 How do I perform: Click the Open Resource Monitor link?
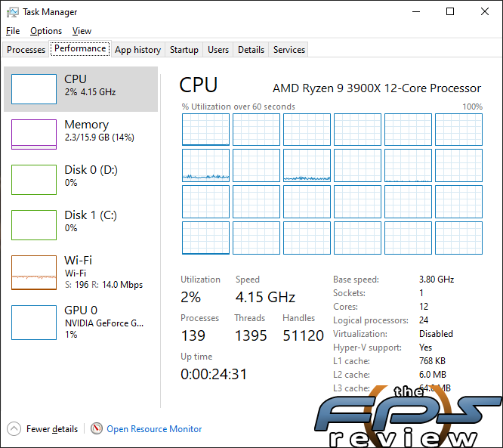pos(154,429)
